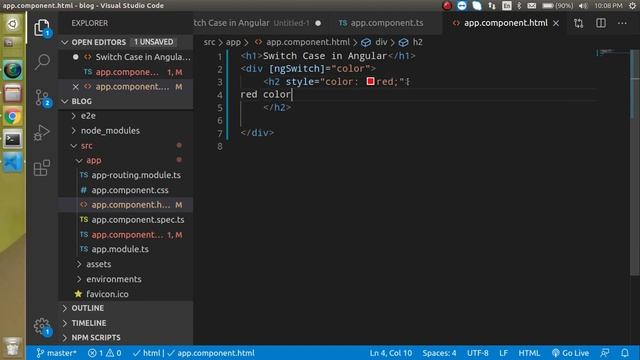Click the red color swatch in line 3

pyautogui.click(x=370, y=81)
